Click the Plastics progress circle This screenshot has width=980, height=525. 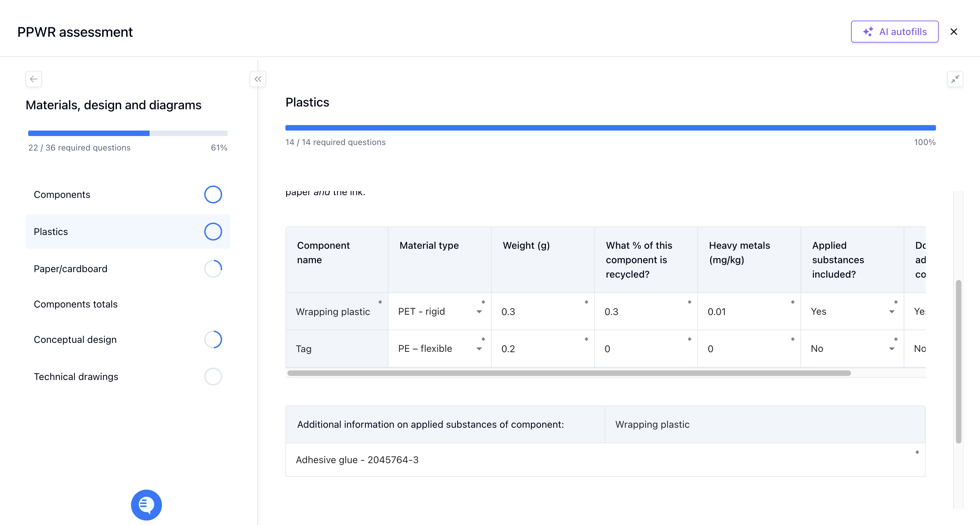click(x=213, y=232)
